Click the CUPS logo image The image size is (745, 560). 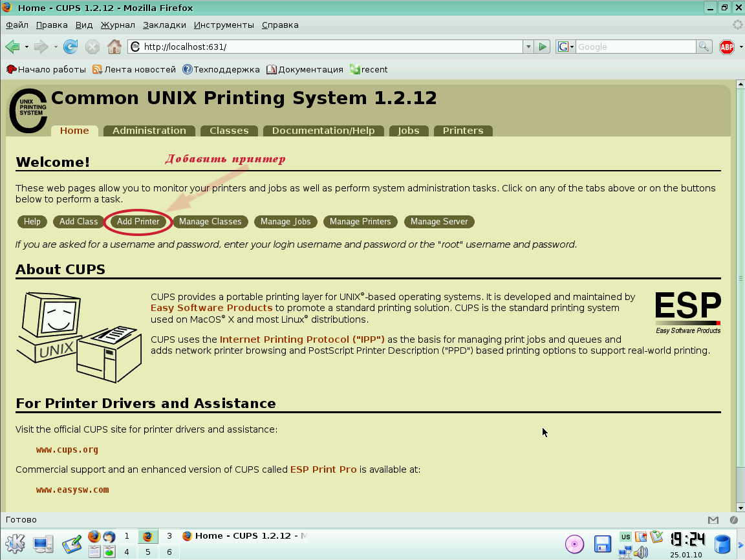[28, 111]
